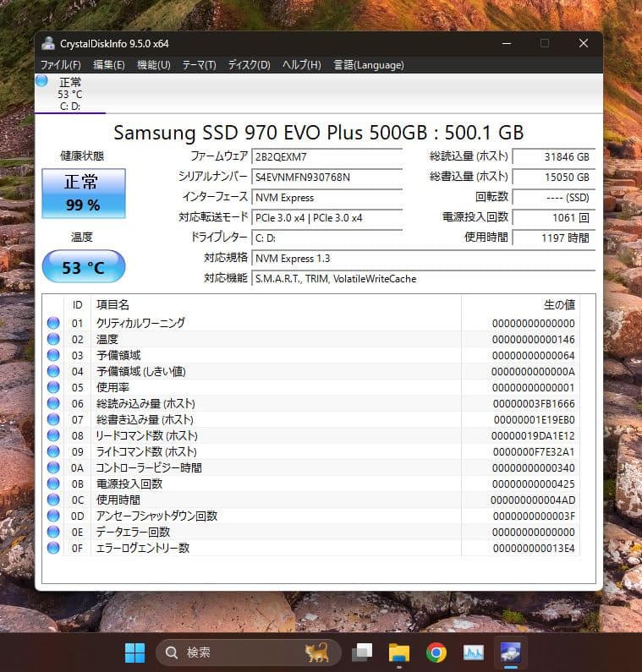
Task: Click the 正常 99 % health status button
Action: [84, 194]
